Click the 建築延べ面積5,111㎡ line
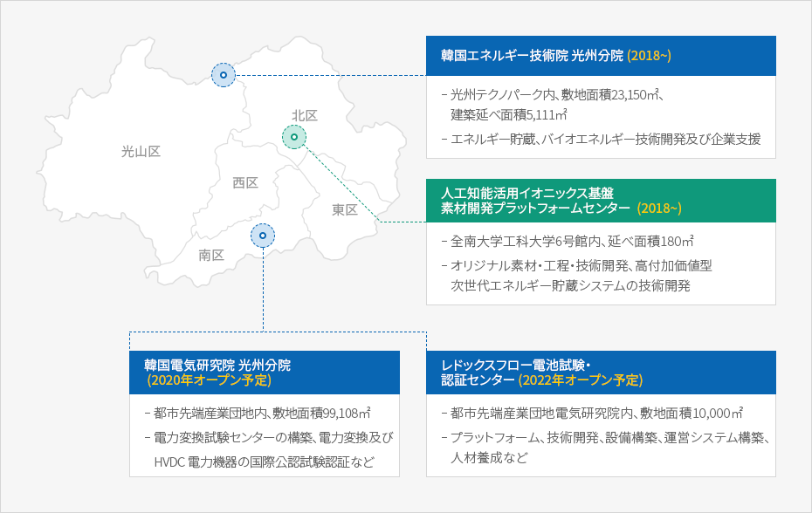Viewport: 812px width, 513px height. pyautogui.click(x=508, y=114)
